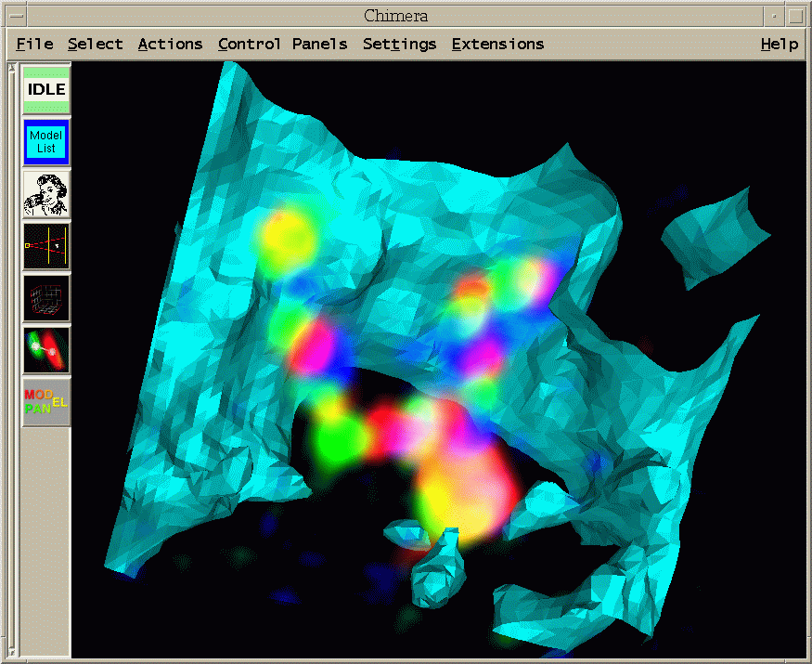The image size is (812, 664).
Task: Open the Actions menu
Action: (170, 44)
